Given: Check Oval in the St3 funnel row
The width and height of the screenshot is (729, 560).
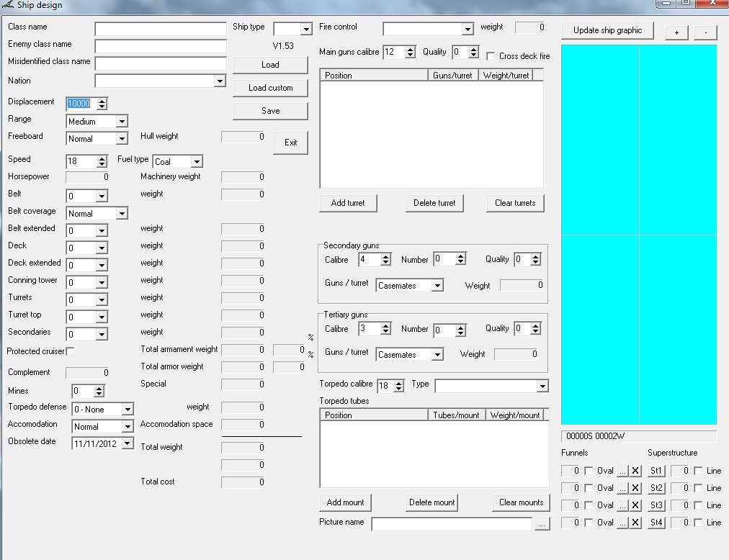Looking at the screenshot, I should pyautogui.click(x=589, y=505).
